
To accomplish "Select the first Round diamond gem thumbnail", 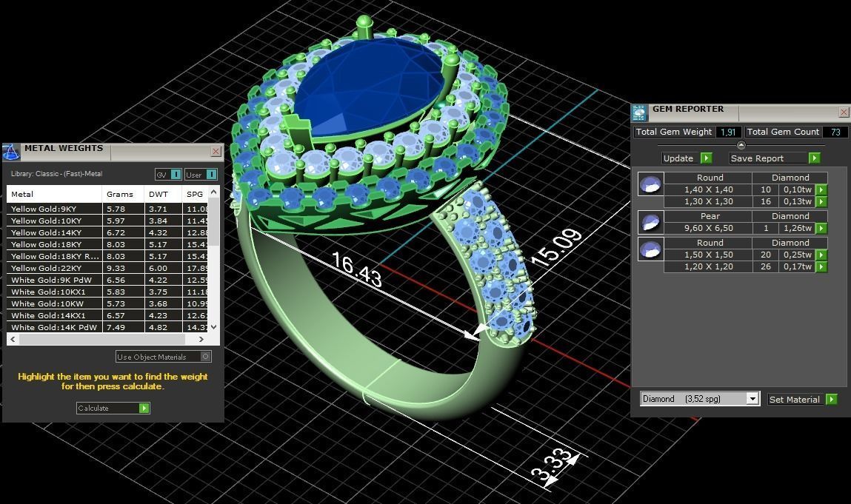I will click(x=650, y=184).
